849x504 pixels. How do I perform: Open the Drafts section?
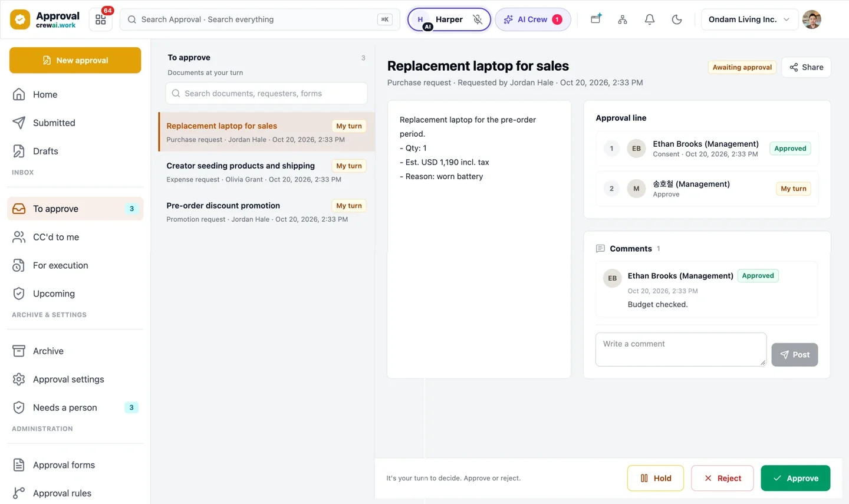pos(75,151)
